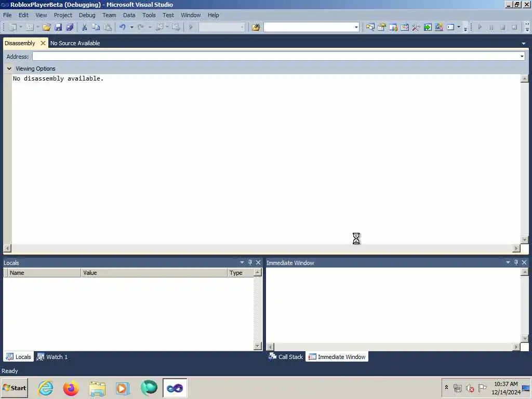532x399 pixels.
Task: Close the Disassembly tab
Action: pyautogui.click(x=43, y=43)
